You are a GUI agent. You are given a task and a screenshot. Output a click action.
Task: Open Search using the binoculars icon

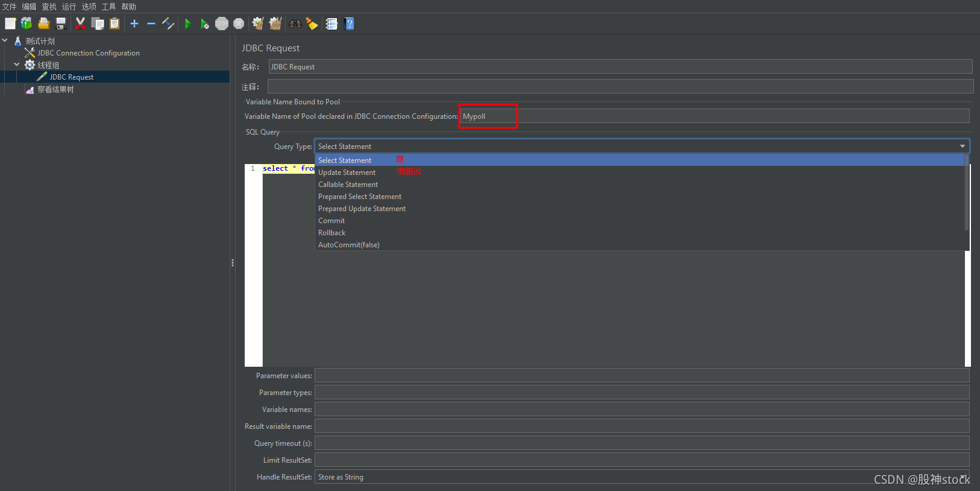coord(295,24)
